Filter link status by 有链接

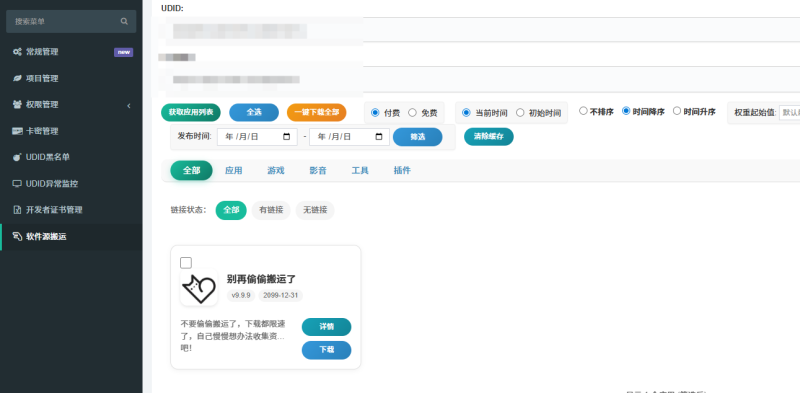coord(271,210)
